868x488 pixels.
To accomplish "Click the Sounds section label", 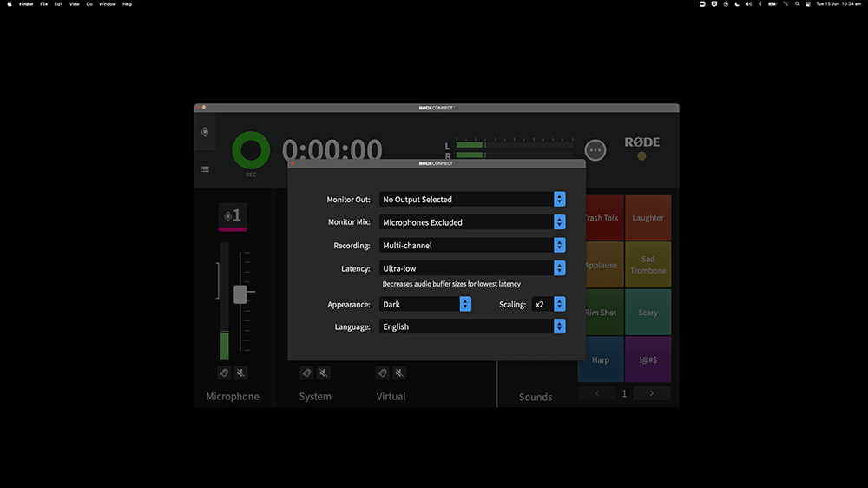I will click(536, 397).
